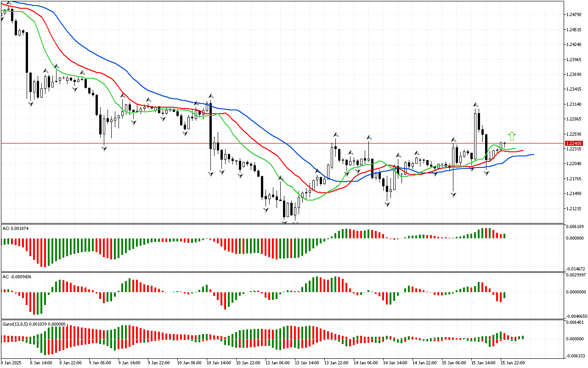The height and width of the screenshot is (368, 588).
Task: Select the AC -0.0009436 indicator label
Action: coord(17,276)
